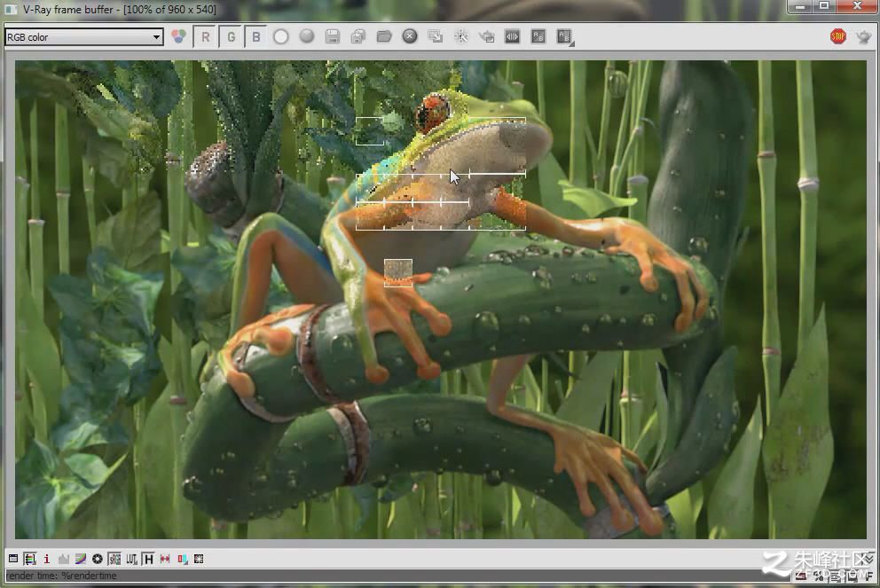Toggle track mouse while rendering
Screen dimensions: 880x588
coord(460,37)
